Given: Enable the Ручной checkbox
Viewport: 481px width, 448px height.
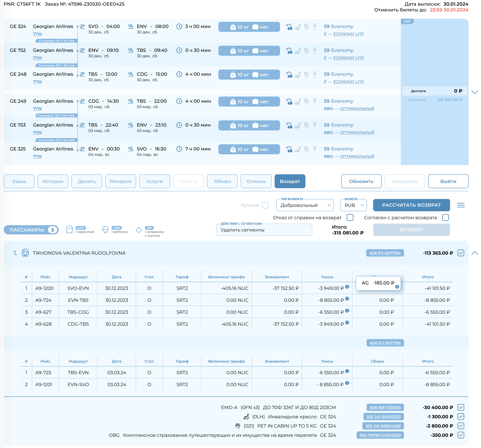Looking at the screenshot, I should (265, 205).
